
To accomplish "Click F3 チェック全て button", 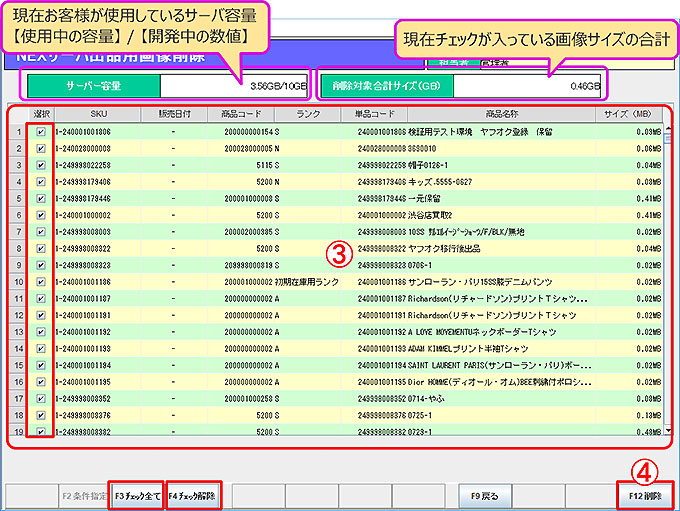I will [x=137, y=495].
